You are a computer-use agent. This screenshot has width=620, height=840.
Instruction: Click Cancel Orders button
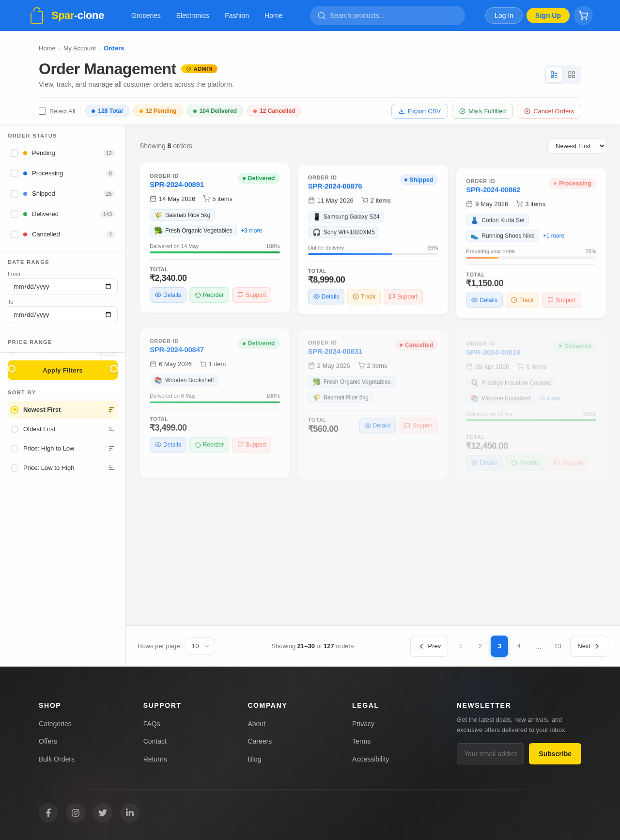549,111
